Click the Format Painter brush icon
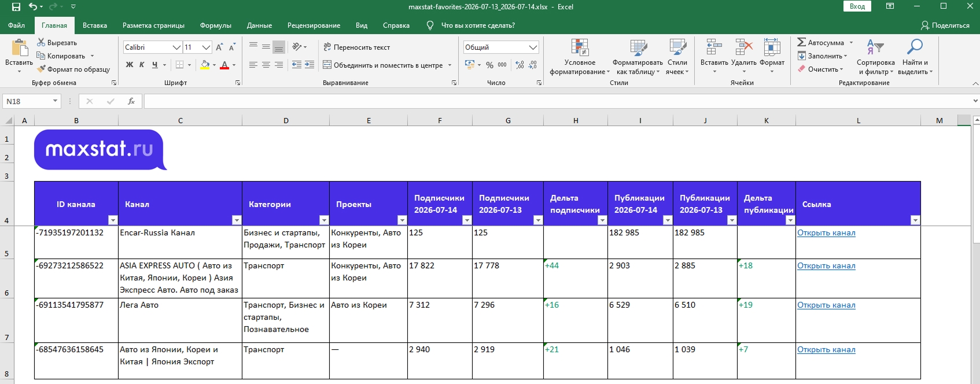Image resolution: width=980 pixels, height=384 pixels. (41, 69)
